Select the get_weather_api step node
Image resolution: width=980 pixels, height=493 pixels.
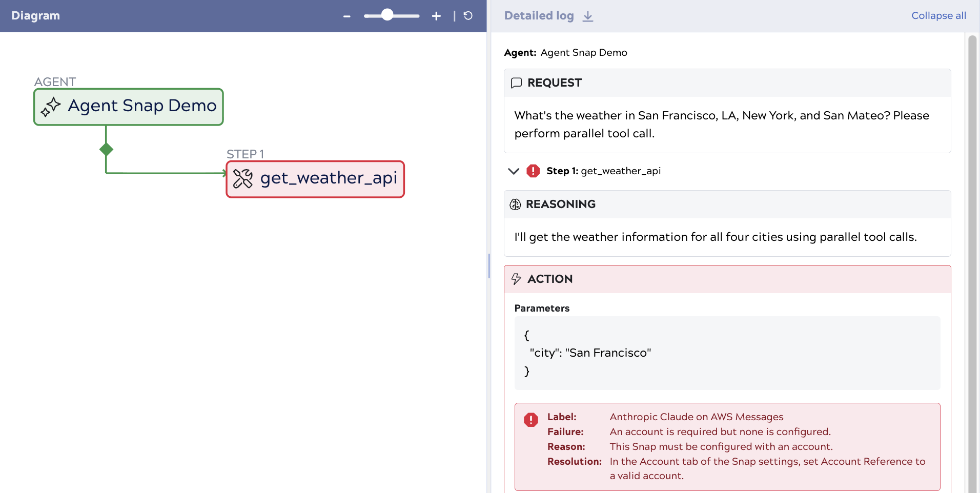coord(315,179)
